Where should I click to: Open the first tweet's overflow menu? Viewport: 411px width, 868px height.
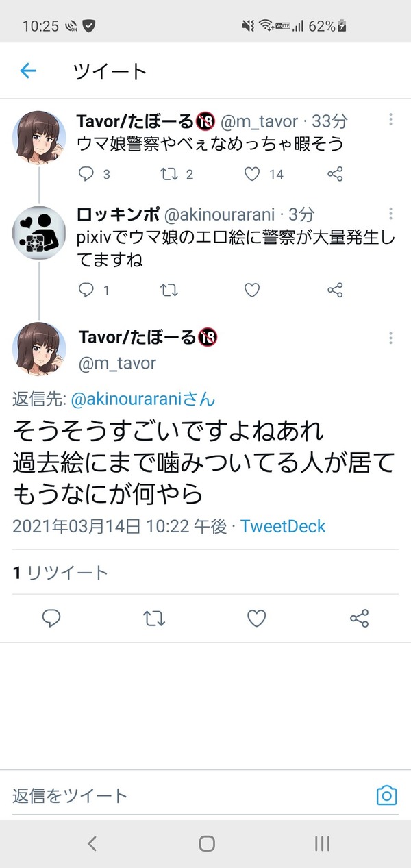coord(390,119)
